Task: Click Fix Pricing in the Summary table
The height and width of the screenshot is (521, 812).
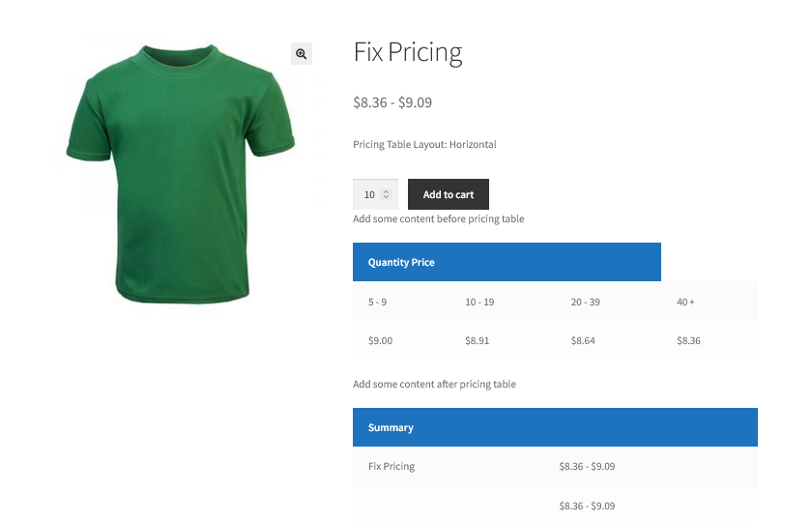Action: tap(391, 466)
